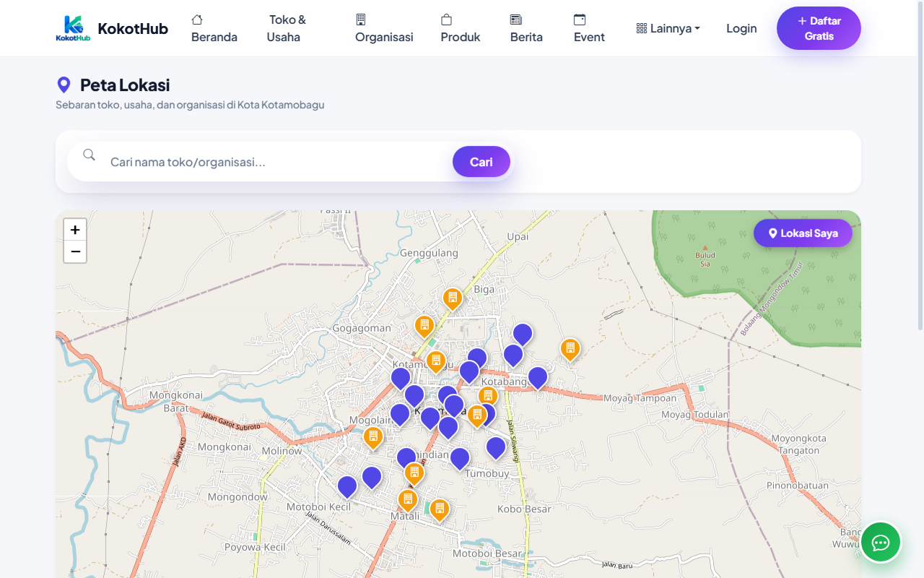Click the orange marker at Matali
This screenshot has width=924, height=578.
point(408,501)
